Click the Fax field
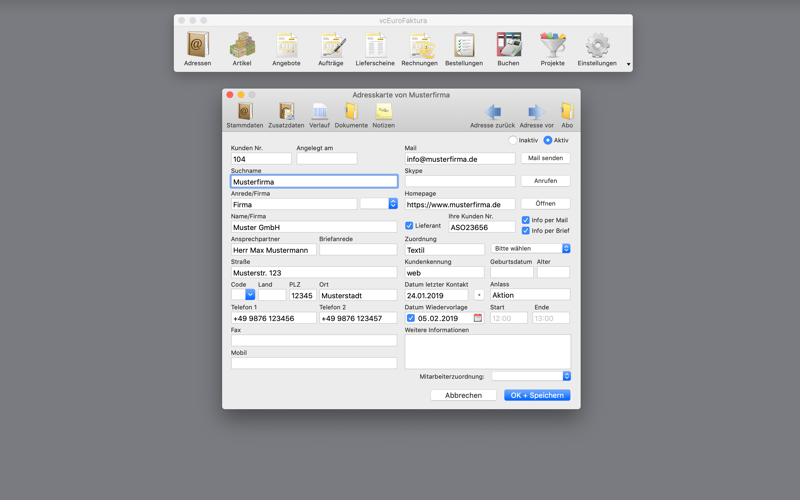This screenshot has width=800, height=500. (x=314, y=341)
